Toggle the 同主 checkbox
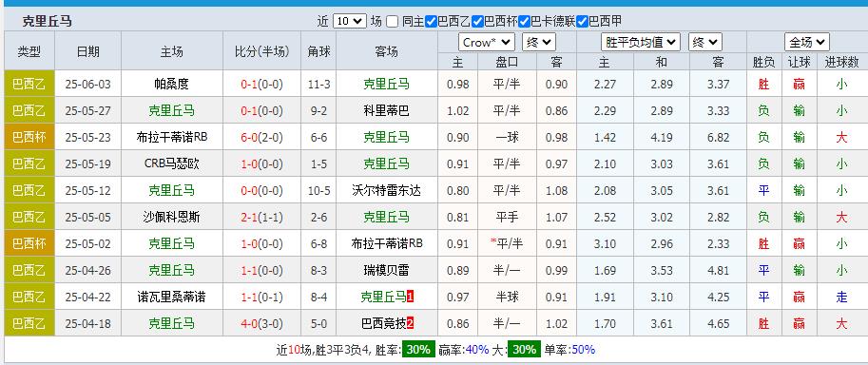This screenshot has width=868, height=365. pos(392,22)
